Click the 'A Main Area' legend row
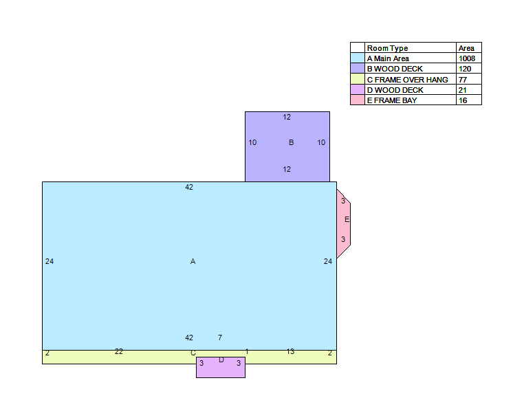 coord(416,58)
